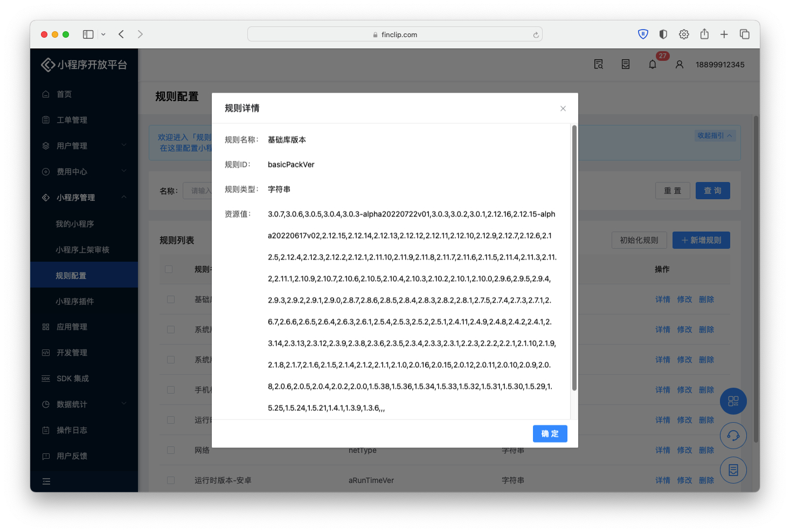Open the user profile icon
Image resolution: width=790 pixels, height=532 pixels.
pos(679,65)
